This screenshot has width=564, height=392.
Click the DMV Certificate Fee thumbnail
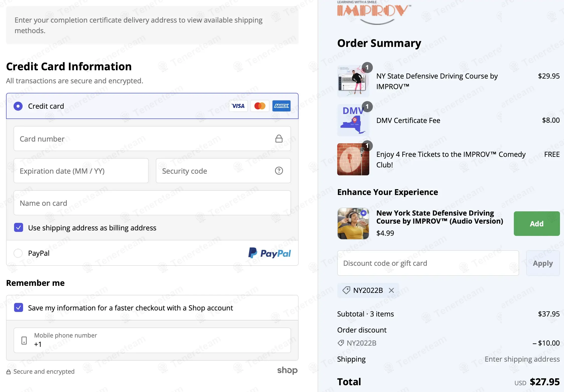353,120
